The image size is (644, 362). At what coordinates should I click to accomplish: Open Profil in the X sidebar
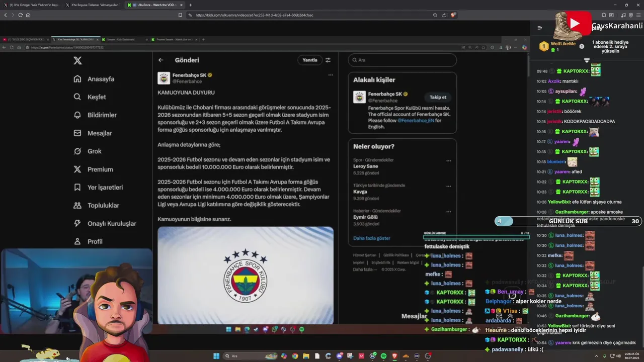coord(88,242)
